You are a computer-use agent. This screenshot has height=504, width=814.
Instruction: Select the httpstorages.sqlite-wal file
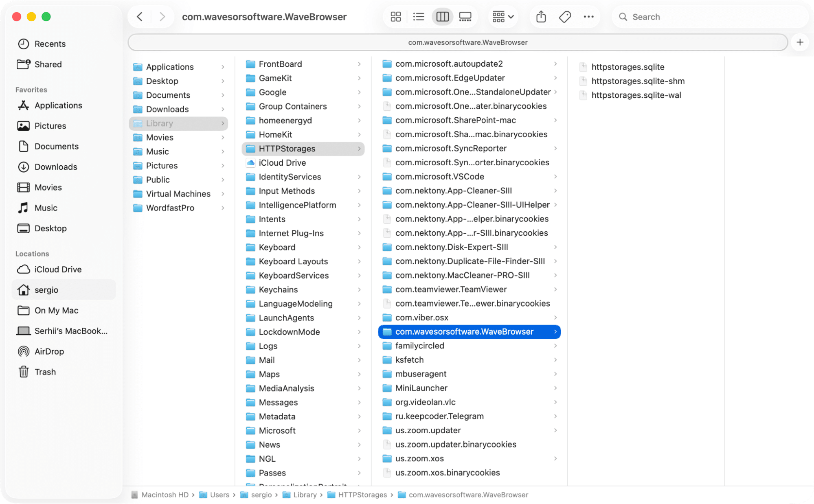(636, 95)
